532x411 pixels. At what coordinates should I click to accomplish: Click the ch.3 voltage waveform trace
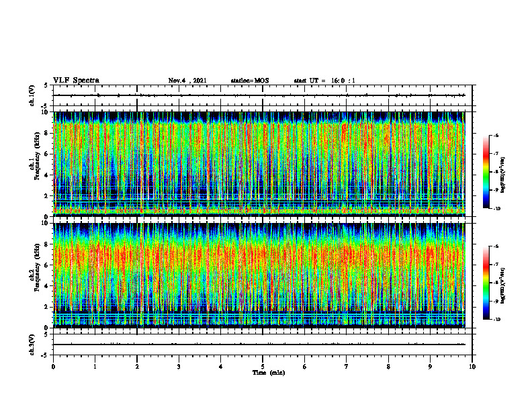[259, 345]
